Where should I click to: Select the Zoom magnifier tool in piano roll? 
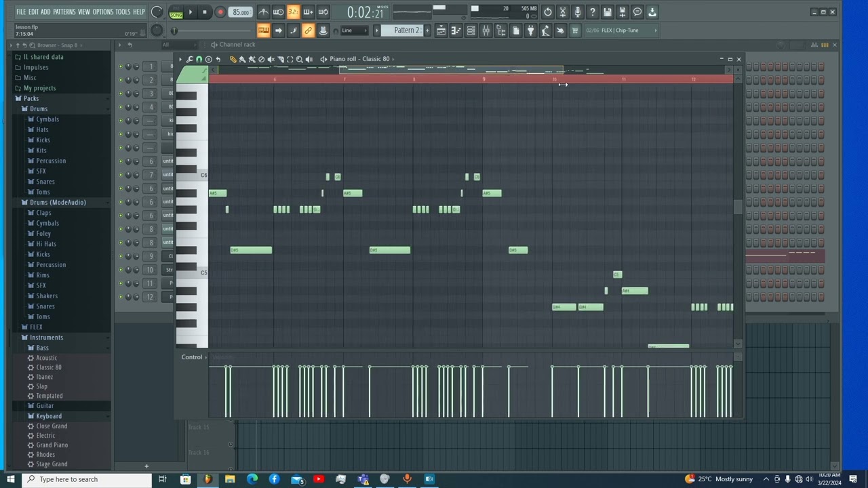pyautogui.click(x=299, y=60)
